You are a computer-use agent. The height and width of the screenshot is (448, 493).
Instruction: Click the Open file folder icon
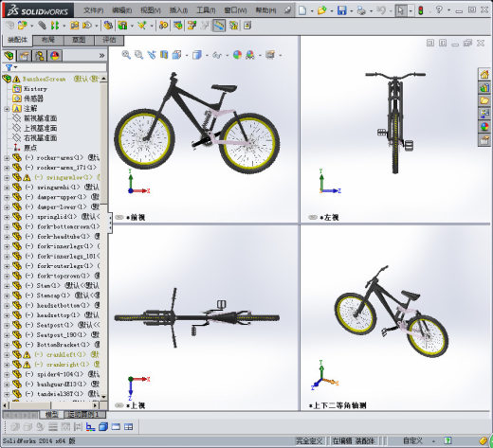(322, 10)
